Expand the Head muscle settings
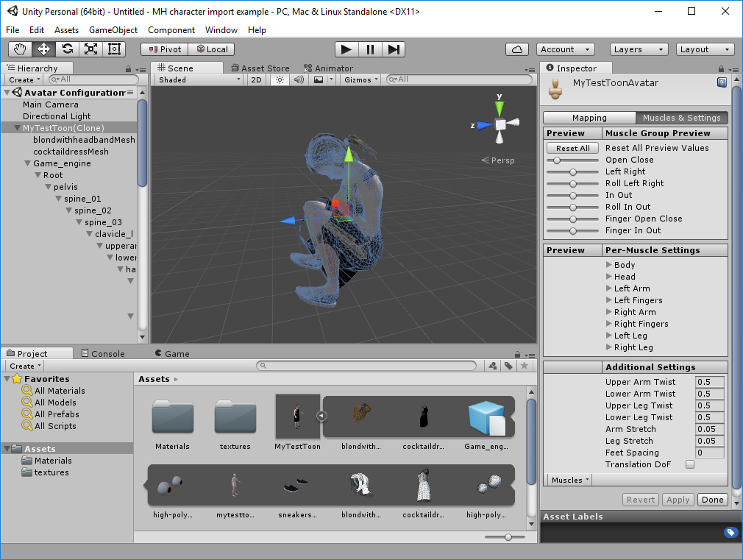The height and width of the screenshot is (560, 743). coord(609,277)
